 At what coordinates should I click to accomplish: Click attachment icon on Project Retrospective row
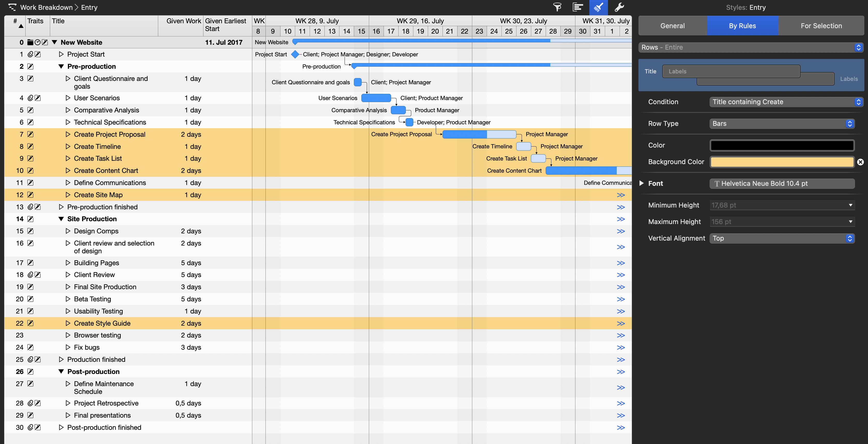click(30, 403)
